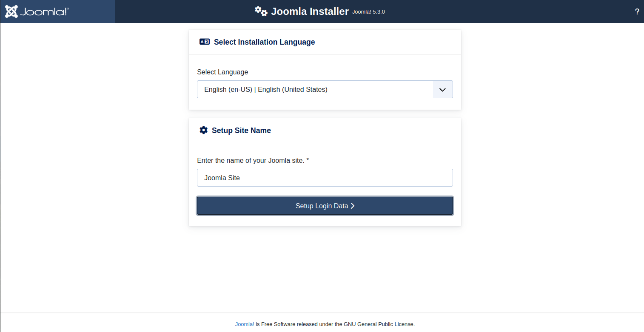Expand the language list using the down arrow
The image size is (644, 332).
(442, 90)
